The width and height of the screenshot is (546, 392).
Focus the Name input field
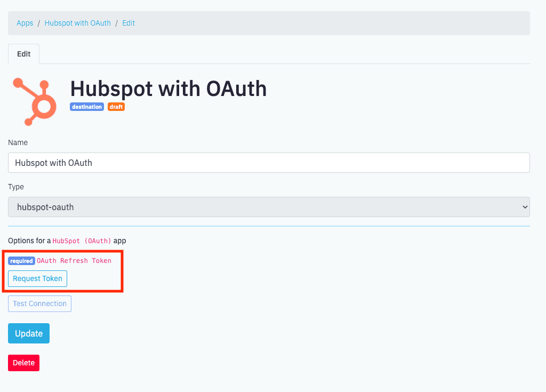[x=269, y=163]
